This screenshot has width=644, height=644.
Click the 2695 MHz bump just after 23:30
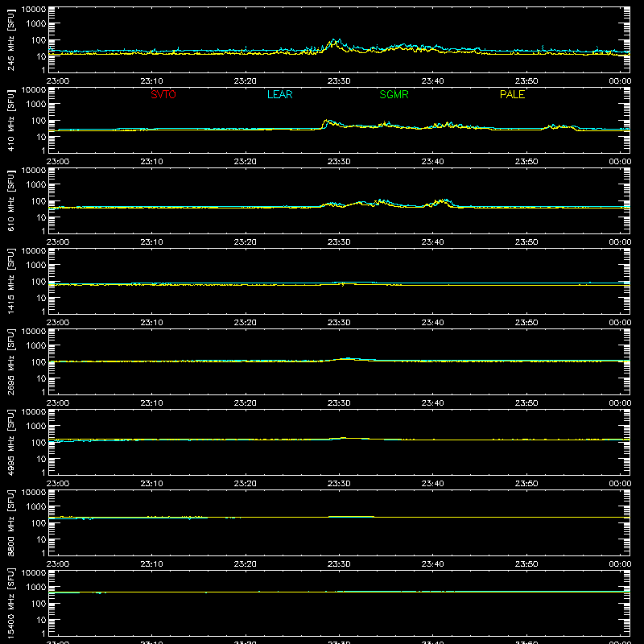(x=348, y=358)
